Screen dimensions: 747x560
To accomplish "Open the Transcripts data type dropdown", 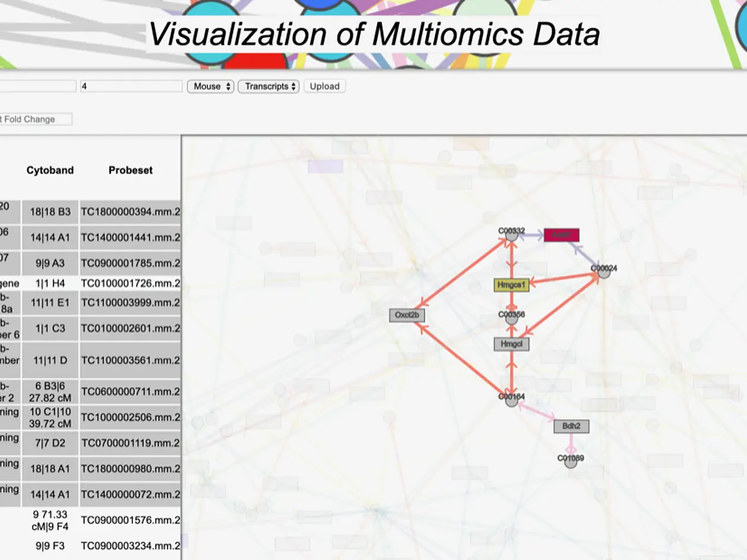I will coord(269,87).
